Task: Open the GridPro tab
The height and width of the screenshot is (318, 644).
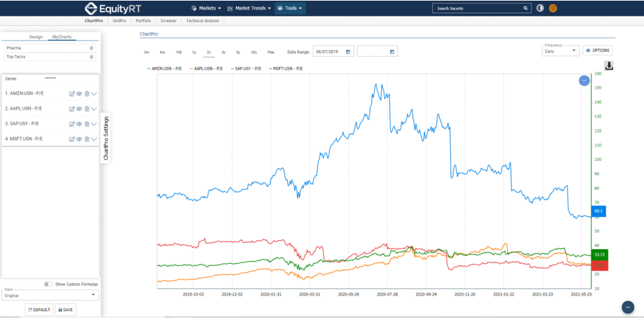Action: pyautogui.click(x=119, y=20)
